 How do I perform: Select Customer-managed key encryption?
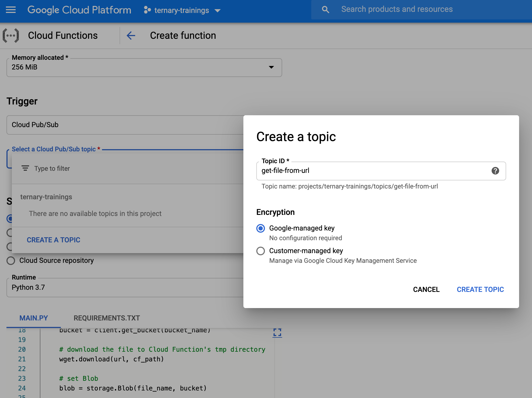click(260, 251)
